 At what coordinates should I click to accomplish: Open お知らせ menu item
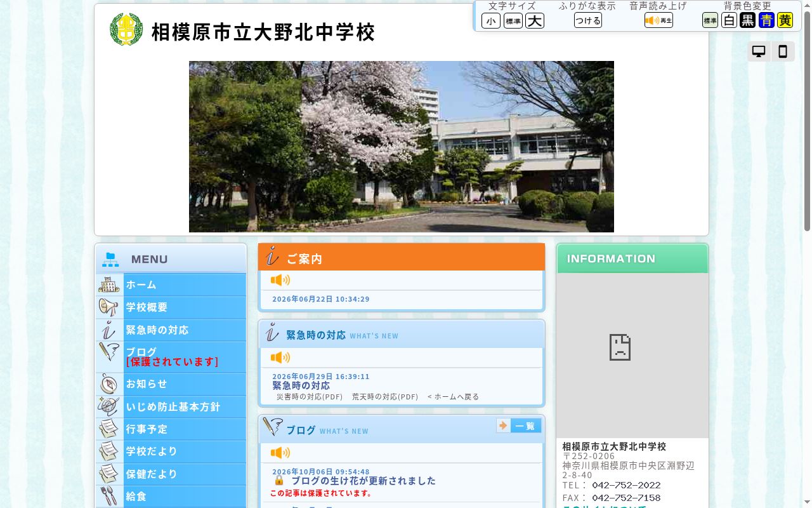[171, 384]
